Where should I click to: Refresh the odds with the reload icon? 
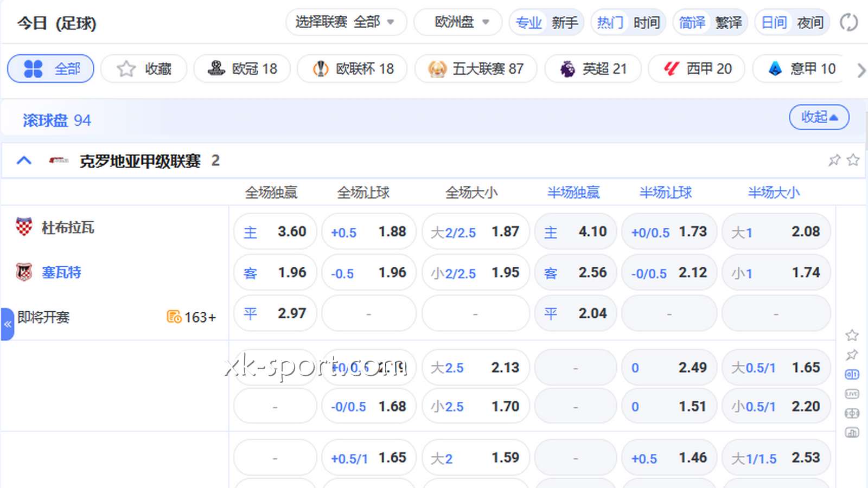[849, 23]
